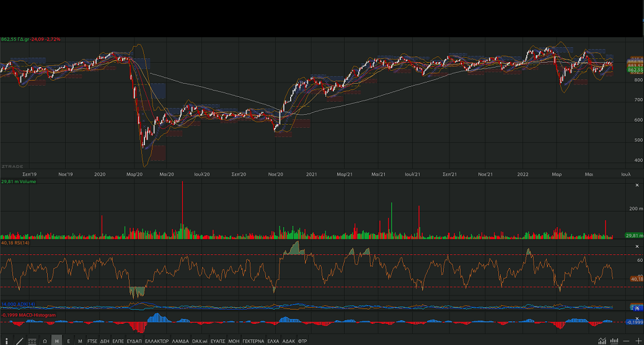Image resolution: width=644 pixels, height=345 pixels.
Task: Toggle the hourly Ω timeframe
Action: 45,341
